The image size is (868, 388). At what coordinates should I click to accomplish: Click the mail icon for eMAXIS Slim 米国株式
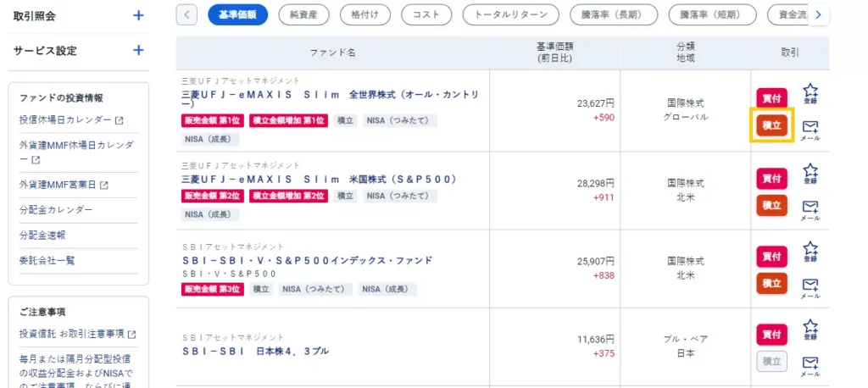(x=810, y=208)
